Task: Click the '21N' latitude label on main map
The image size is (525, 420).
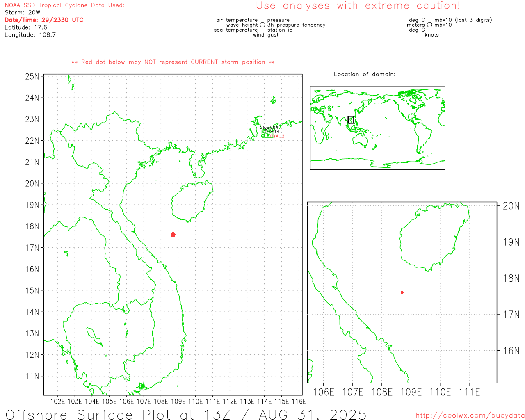Action: [x=32, y=162]
